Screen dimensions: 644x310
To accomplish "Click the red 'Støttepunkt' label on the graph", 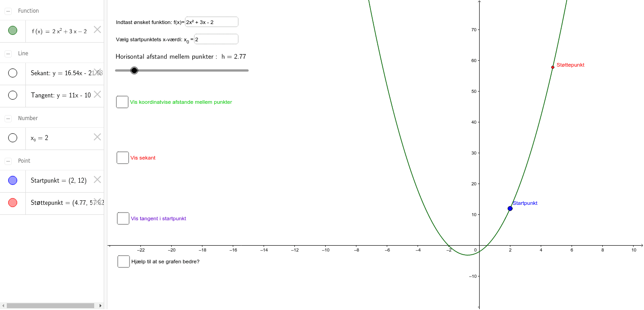I will tap(571, 65).
